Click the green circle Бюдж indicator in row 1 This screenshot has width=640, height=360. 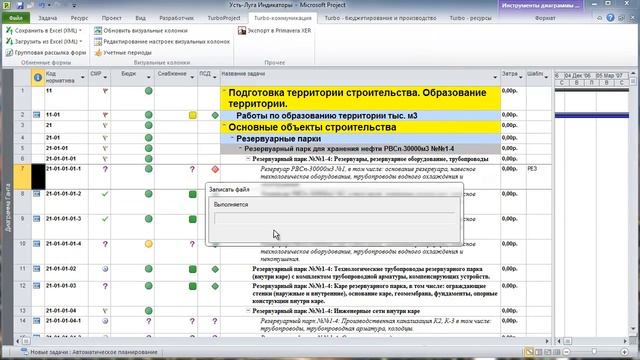149,91
